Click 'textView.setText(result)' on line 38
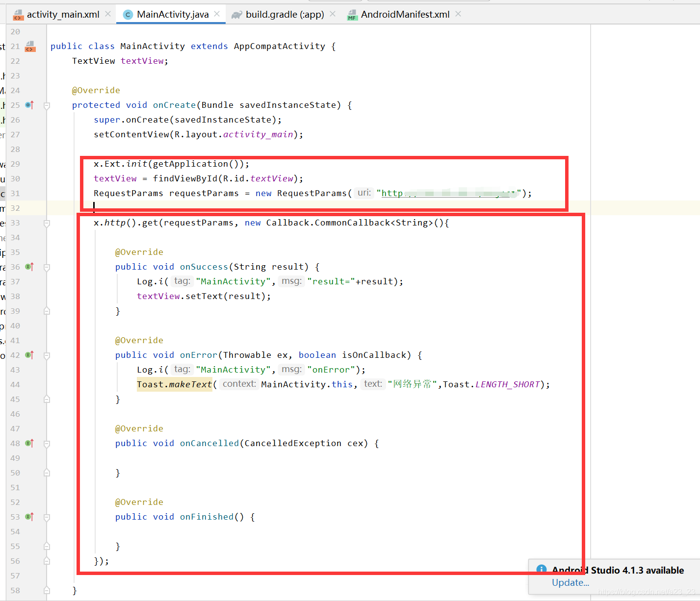The image size is (700, 601). click(x=201, y=296)
